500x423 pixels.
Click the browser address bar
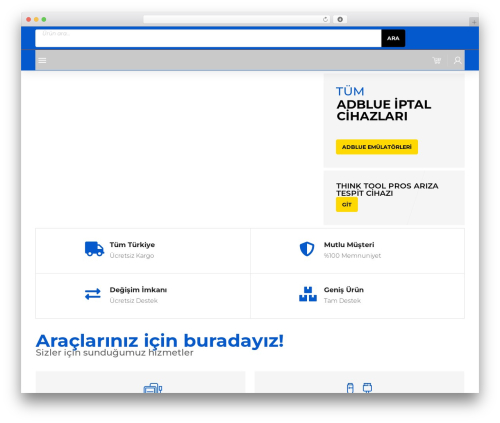click(x=237, y=19)
